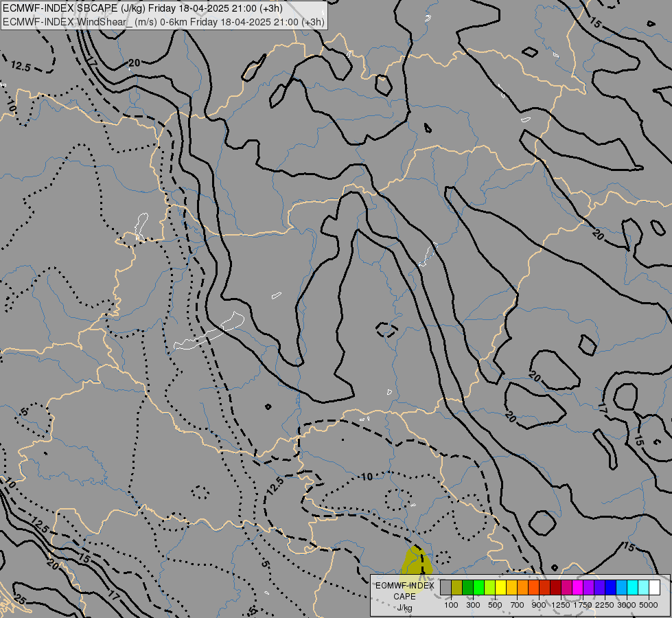Click the pinkish magenta swatch after 1250
The width and height of the screenshot is (672, 618).
566,588
